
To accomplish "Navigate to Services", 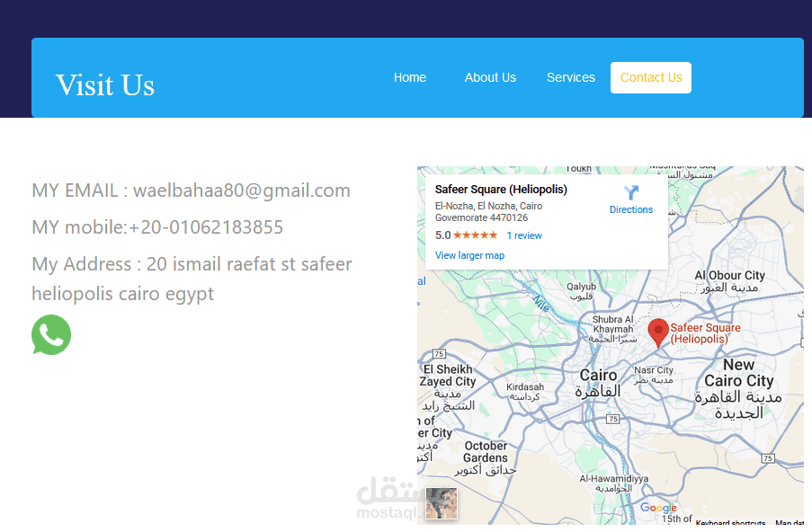I will point(571,77).
